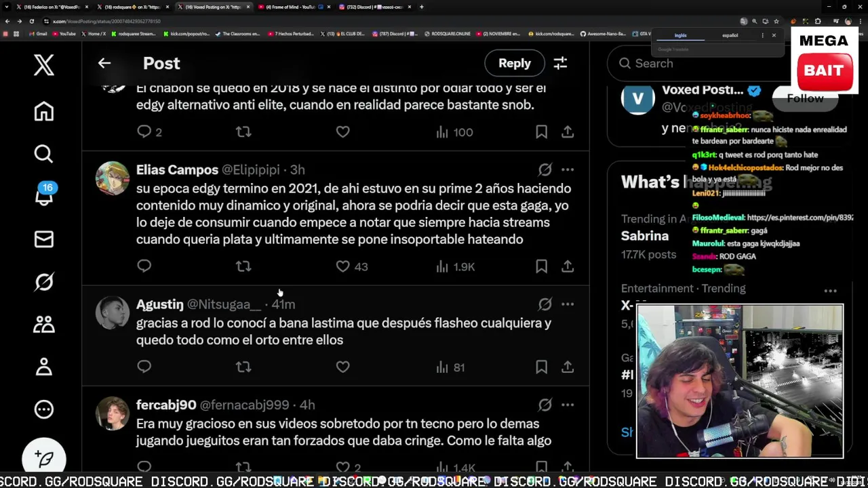Viewport: 868px width, 488px height.
Task: Share Agustin's reply
Action: 568,367
